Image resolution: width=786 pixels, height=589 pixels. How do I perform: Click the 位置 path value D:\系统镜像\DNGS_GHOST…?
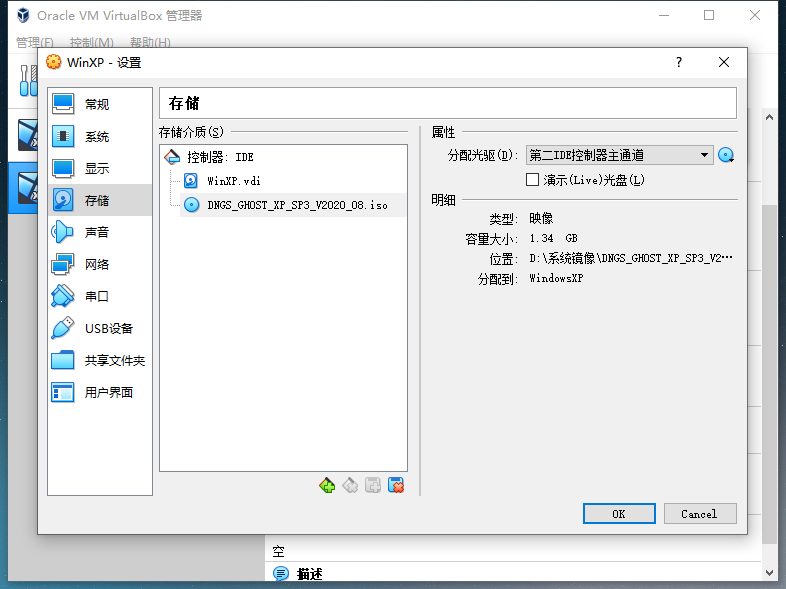coord(631,258)
